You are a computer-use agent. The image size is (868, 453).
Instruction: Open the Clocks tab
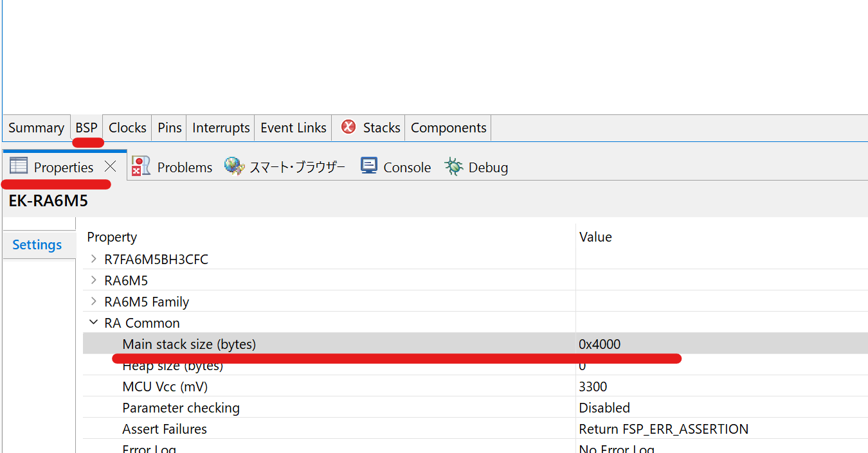tap(127, 128)
